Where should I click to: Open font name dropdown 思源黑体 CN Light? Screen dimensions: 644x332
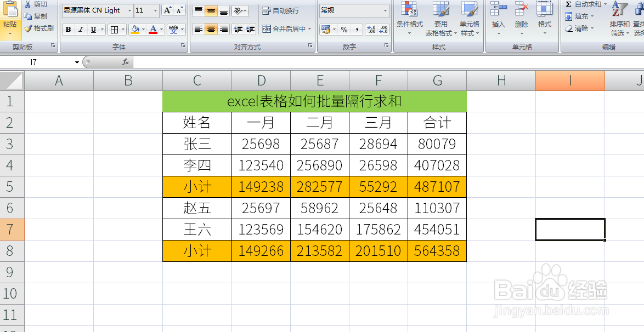(x=130, y=10)
